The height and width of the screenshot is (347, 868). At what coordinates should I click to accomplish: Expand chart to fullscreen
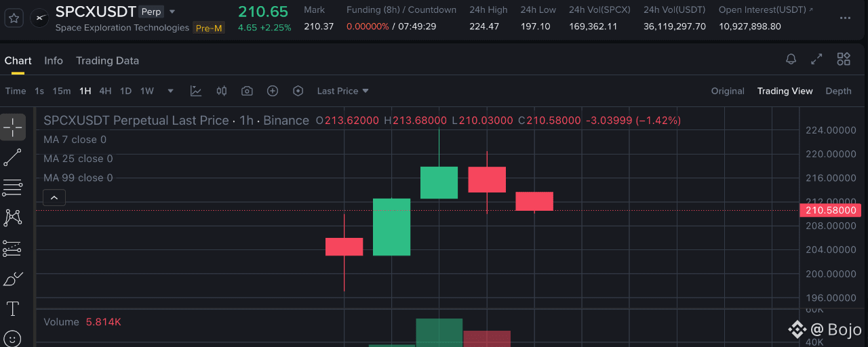[817, 59]
